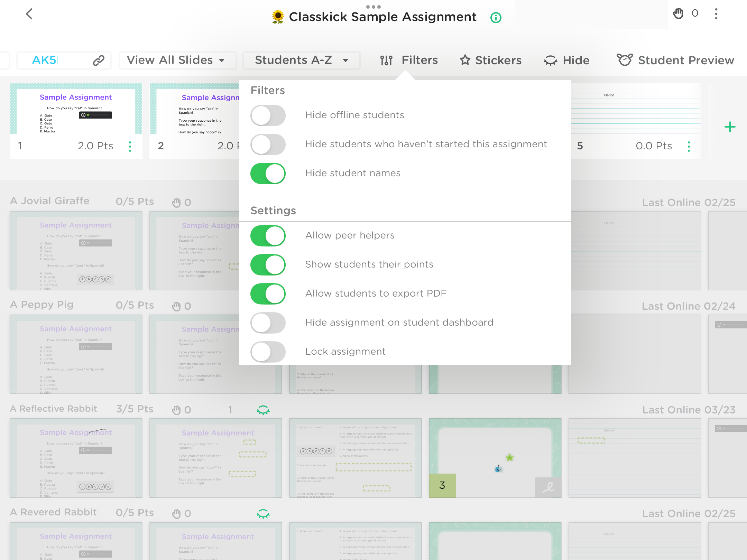Click the audio player on slide 1 thumbnail
The width and height of the screenshot is (747, 560).
pos(95,115)
